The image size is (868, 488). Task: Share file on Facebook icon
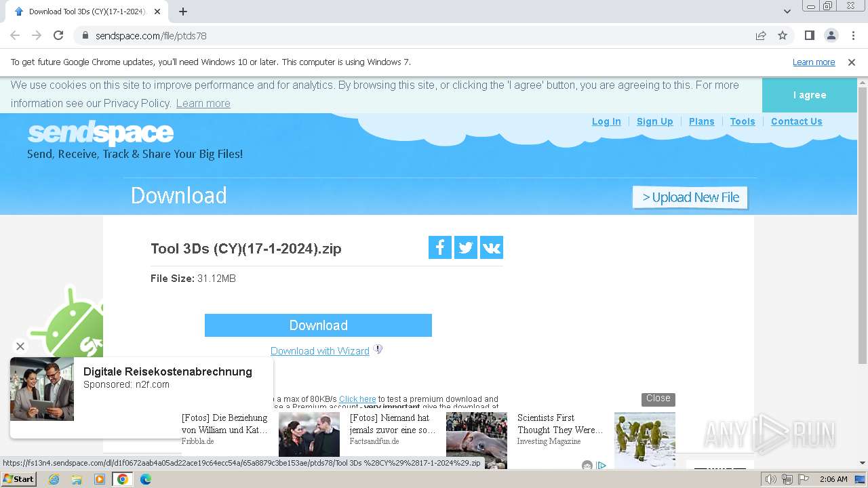pyautogui.click(x=440, y=247)
